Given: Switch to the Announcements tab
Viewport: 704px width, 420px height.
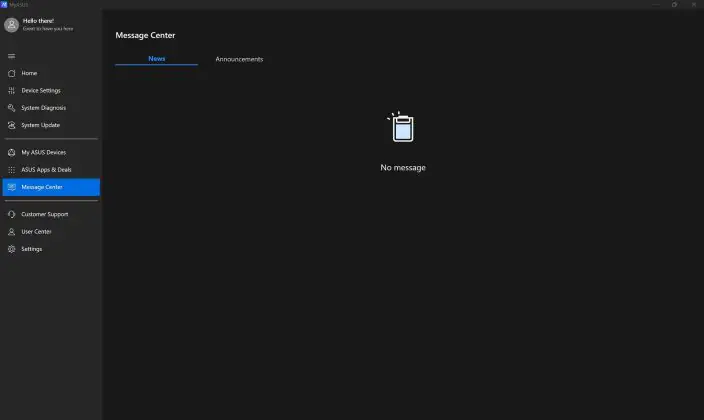Looking at the screenshot, I should 239,59.
